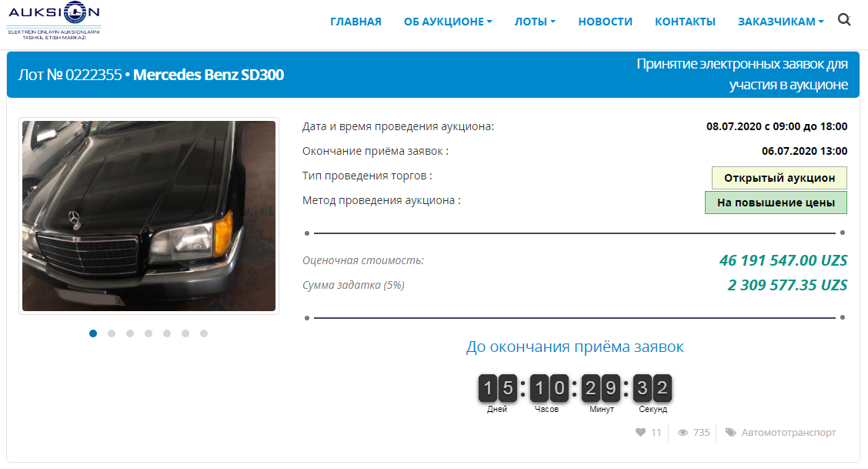The height and width of the screenshot is (469, 868).
Task: Select the last carousel dot
Action: [204, 333]
